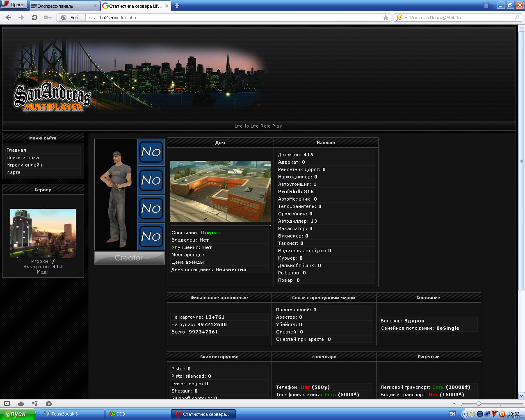Open a new browser tab with plus
525x420 pixels.
click(x=177, y=6)
